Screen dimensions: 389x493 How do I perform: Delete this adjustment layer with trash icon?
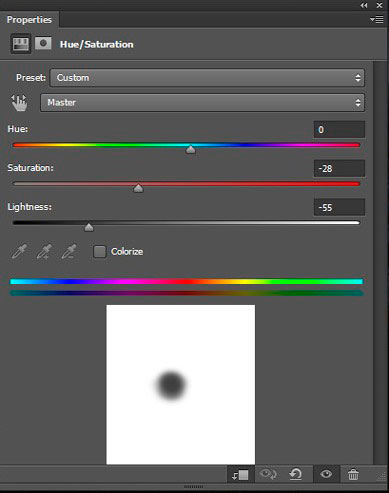pyautogui.click(x=353, y=474)
